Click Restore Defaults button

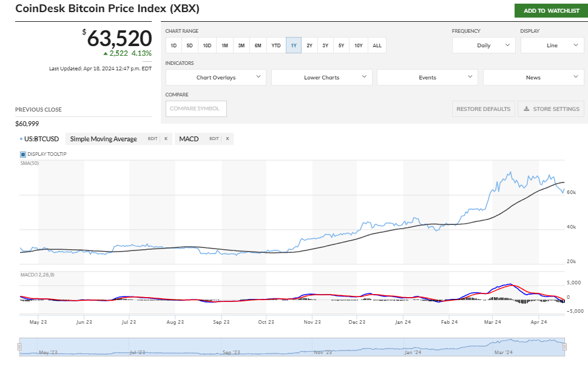point(484,109)
